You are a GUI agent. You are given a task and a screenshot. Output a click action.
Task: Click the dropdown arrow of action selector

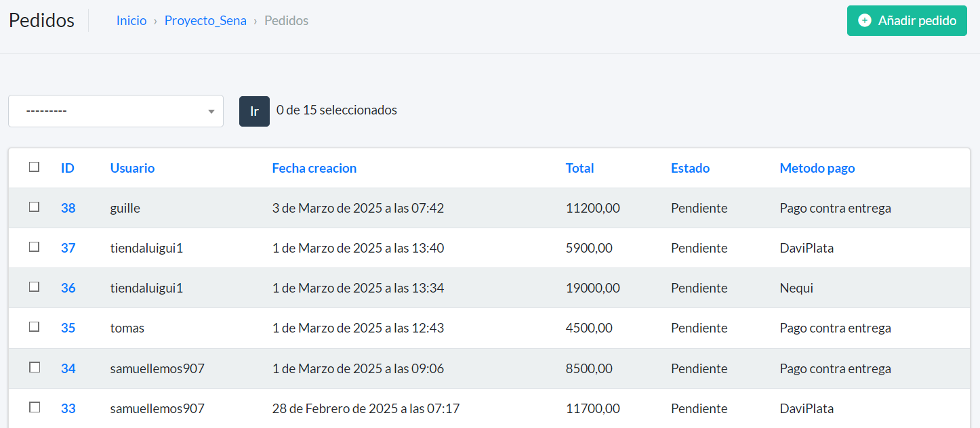211,112
